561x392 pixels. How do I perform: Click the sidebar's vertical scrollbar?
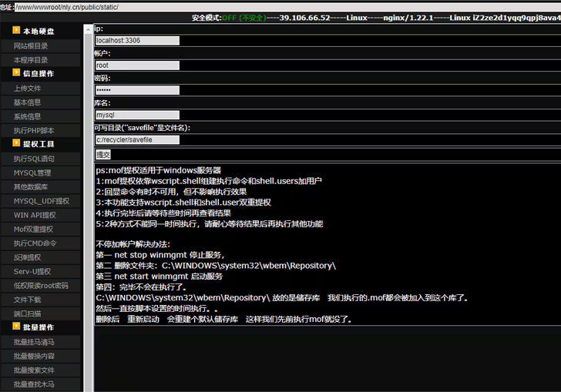(x=87, y=208)
